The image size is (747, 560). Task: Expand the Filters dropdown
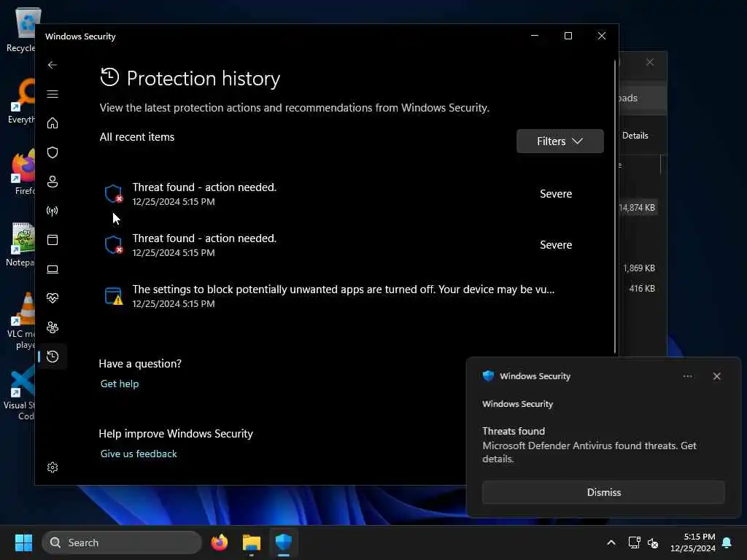tap(560, 141)
